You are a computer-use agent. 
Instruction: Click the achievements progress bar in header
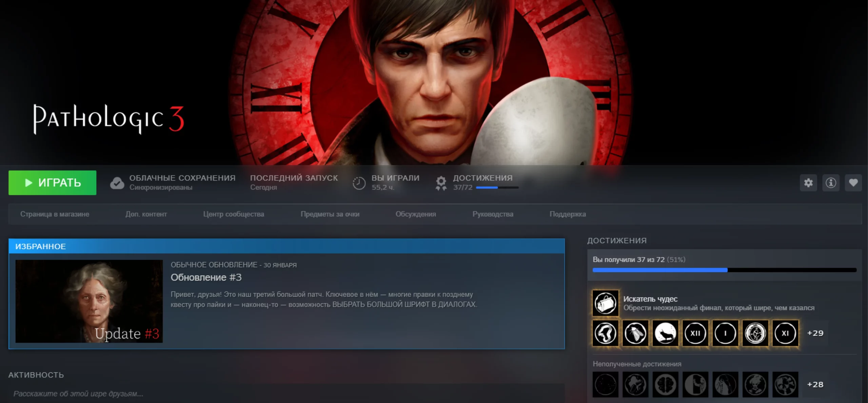point(497,187)
